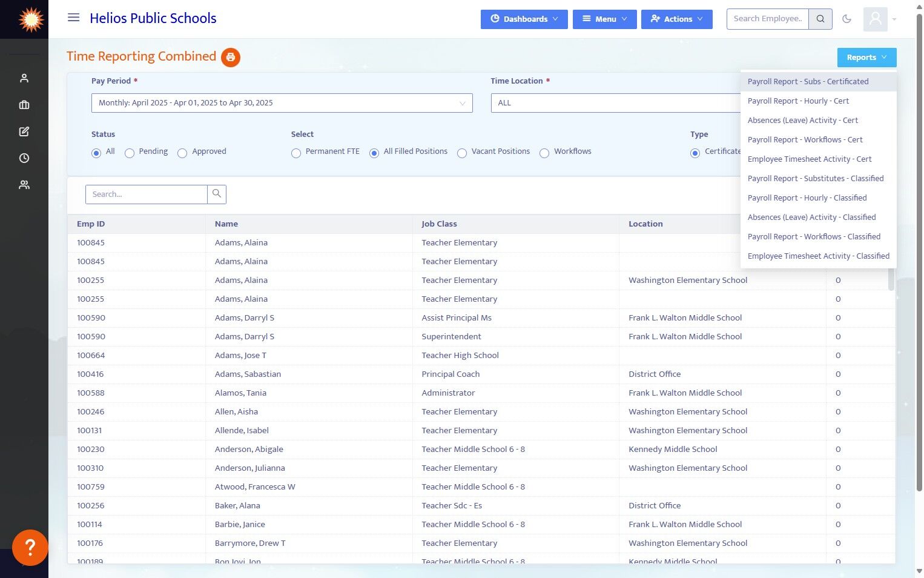
Task: Choose Employee Timesheet Activity - Cert
Action: [x=819, y=159]
